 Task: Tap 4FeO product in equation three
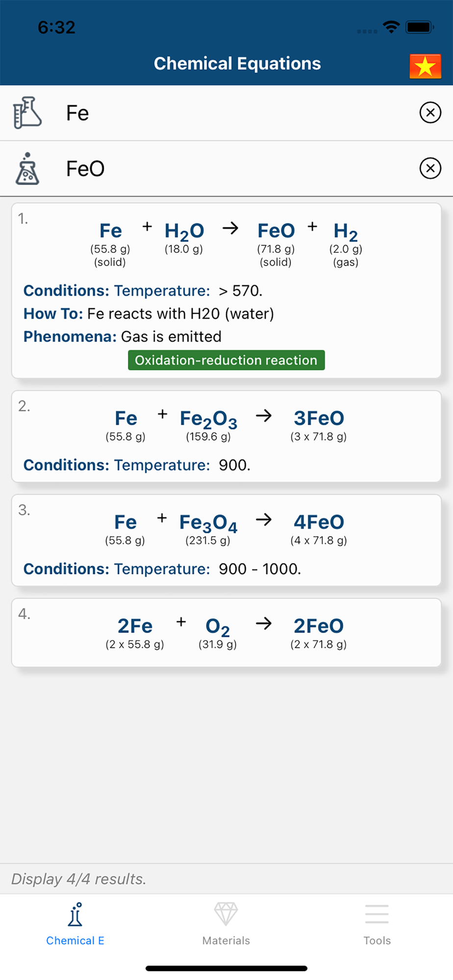click(319, 523)
